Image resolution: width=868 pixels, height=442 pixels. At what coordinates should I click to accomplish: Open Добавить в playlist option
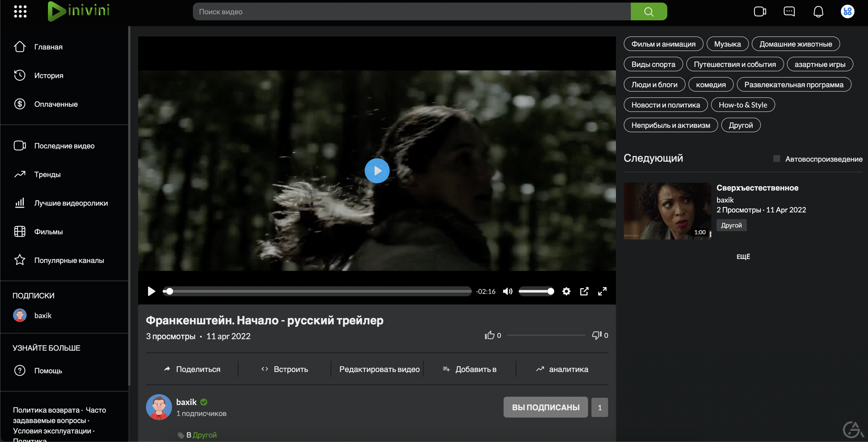pos(470,369)
